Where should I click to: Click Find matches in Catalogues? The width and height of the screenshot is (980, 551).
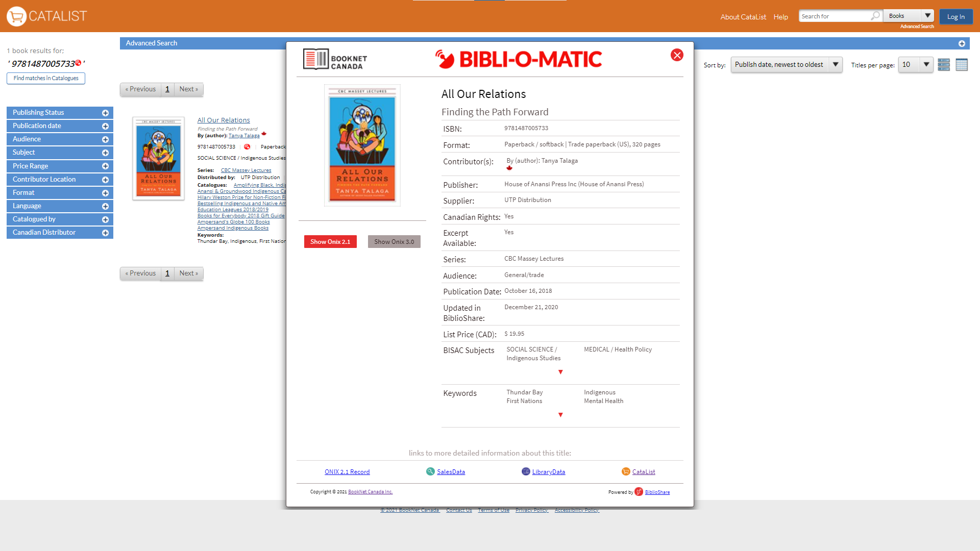[x=46, y=78]
